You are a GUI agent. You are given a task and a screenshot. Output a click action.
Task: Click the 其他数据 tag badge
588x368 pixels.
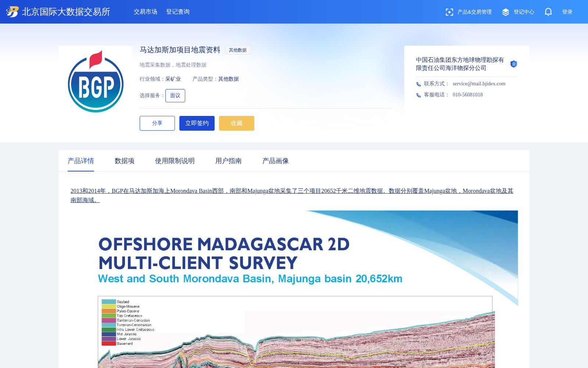coord(238,50)
